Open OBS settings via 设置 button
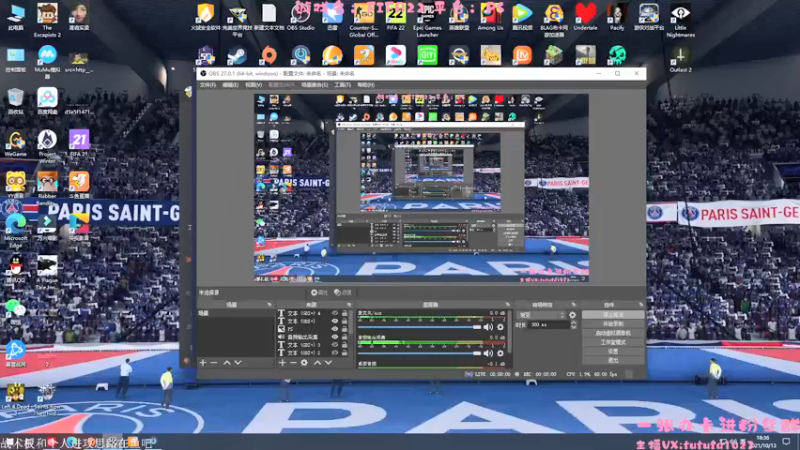The width and height of the screenshot is (800, 450). click(x=613, y=352)
